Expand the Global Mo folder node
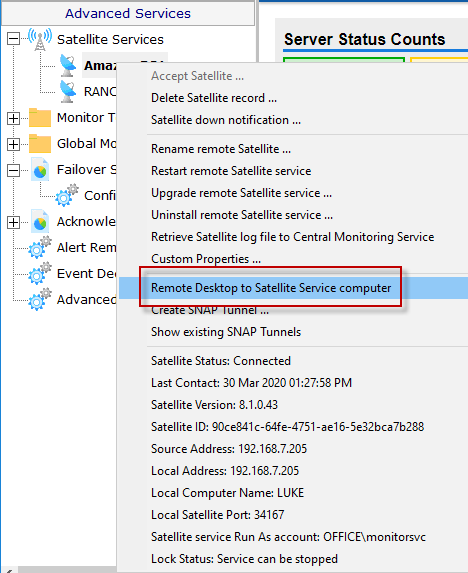This screenshot has height=573, width=468. tap(14, 144)
